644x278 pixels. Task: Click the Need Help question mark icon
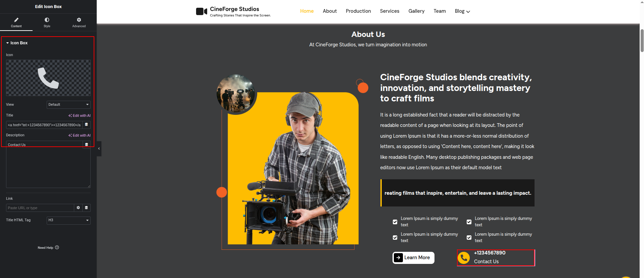pos(57,247)
